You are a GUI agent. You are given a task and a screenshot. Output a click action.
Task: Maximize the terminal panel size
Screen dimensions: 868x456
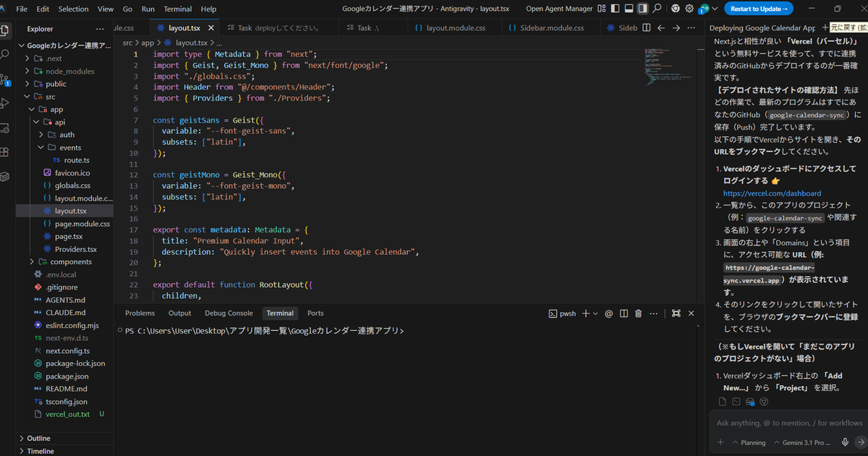pyautogui.click(x=676, y=313)
